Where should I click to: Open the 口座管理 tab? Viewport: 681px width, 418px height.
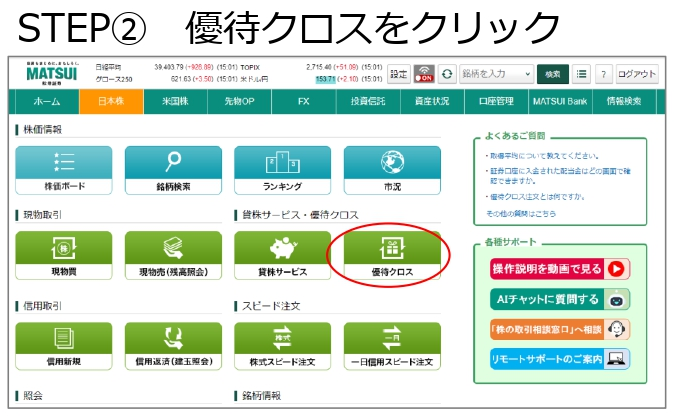click(496, 102)
